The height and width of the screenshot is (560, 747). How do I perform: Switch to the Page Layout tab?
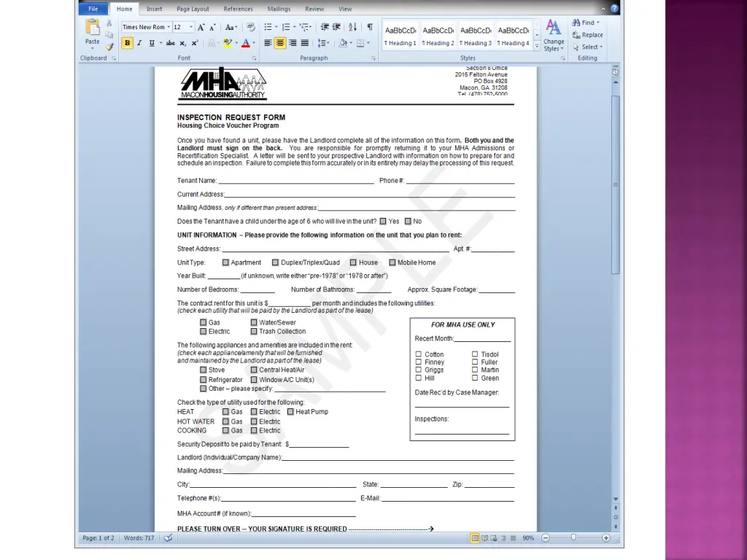pyautogui.click(x=193, y=9)
